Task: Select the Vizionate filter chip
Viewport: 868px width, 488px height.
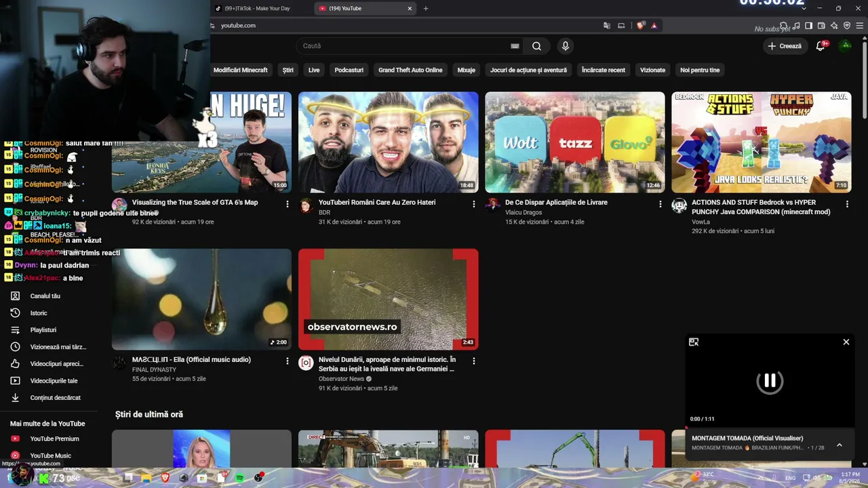Action: click(653, 70)
